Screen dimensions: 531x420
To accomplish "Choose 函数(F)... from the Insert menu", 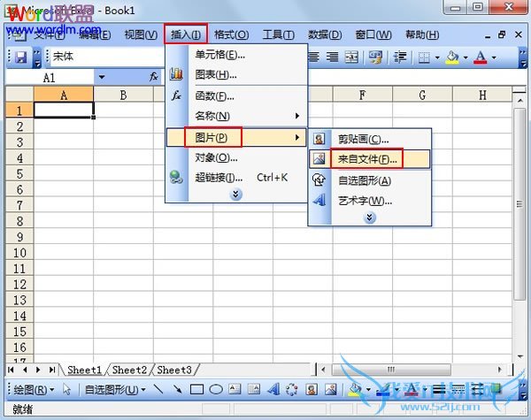I will coord(236,96).
